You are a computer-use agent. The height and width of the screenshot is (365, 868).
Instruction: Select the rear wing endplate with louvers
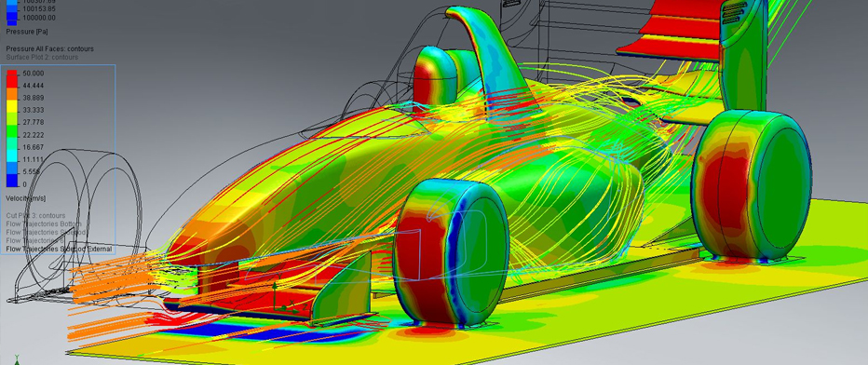tap(743, 55)
